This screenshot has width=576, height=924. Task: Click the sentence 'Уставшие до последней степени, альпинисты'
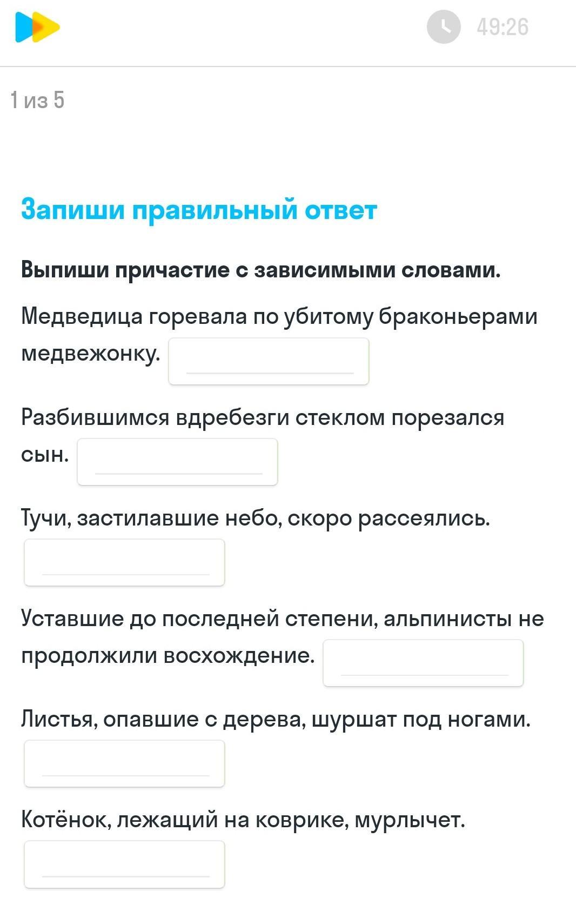point(267,619)
